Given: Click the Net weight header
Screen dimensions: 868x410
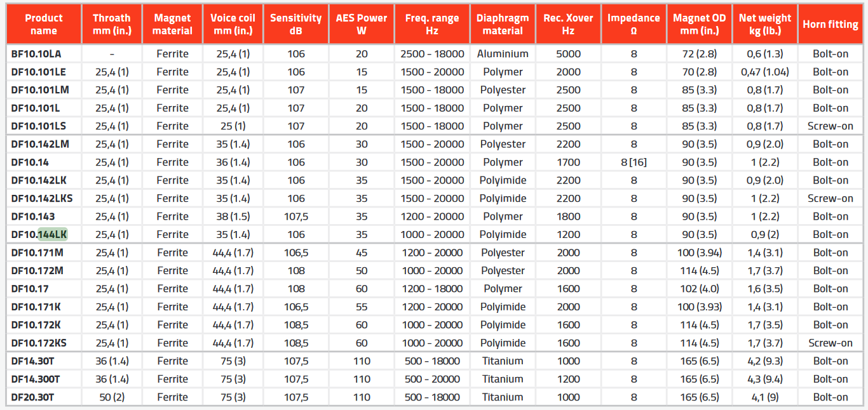Looking at the screenshot, I should [765, 24].
